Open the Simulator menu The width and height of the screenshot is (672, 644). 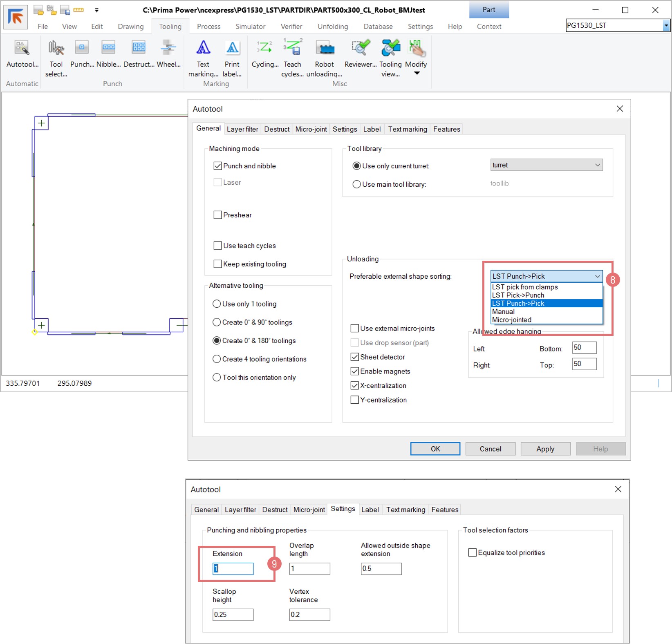tap(250, 27)
